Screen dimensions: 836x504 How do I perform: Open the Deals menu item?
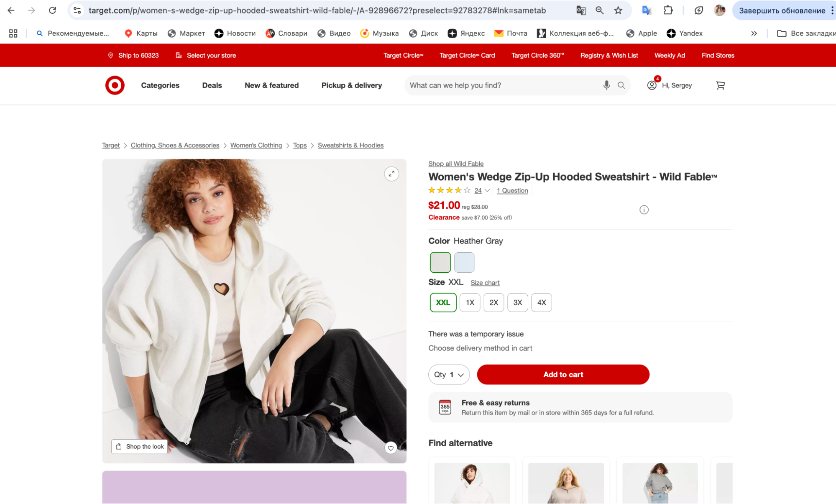[212, 85]
